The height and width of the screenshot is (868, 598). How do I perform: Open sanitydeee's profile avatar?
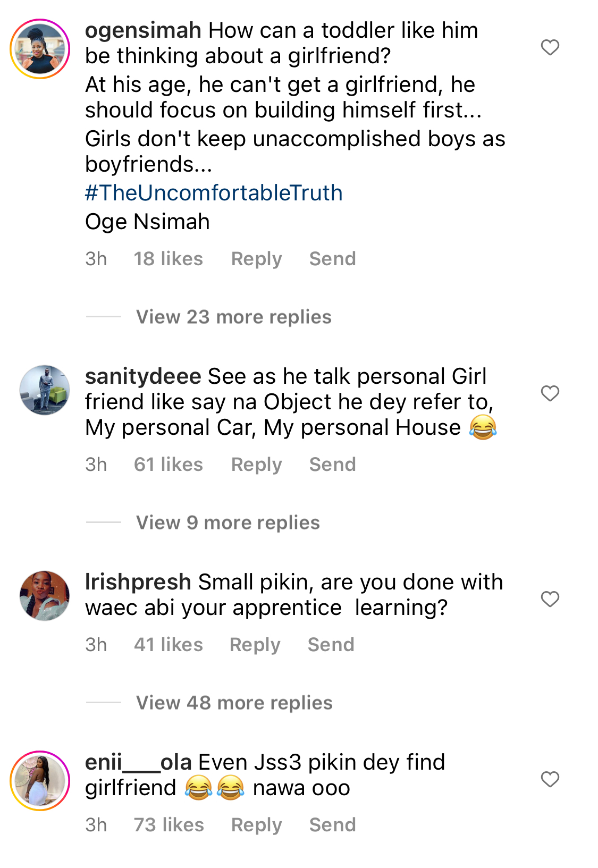point(45,390)
